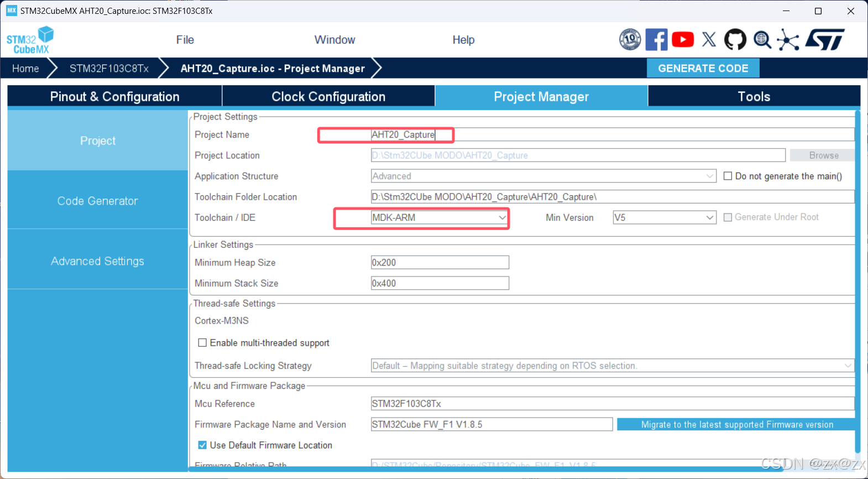Click the STM32F103C8Tx breadcrumb

(x=109, y=69)
